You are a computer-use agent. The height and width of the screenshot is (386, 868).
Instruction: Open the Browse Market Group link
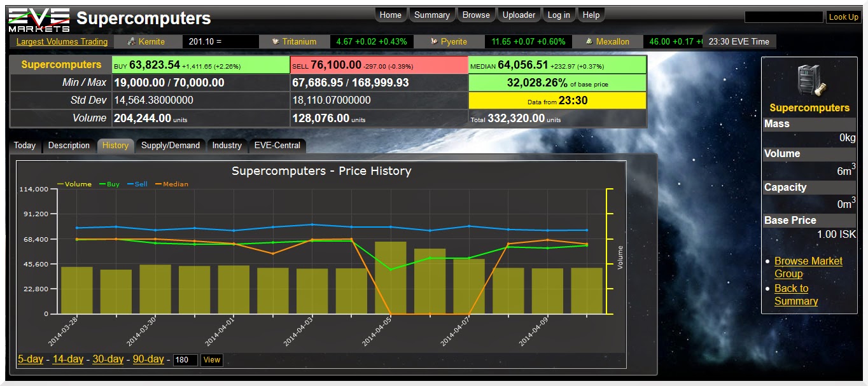(808, 267)
